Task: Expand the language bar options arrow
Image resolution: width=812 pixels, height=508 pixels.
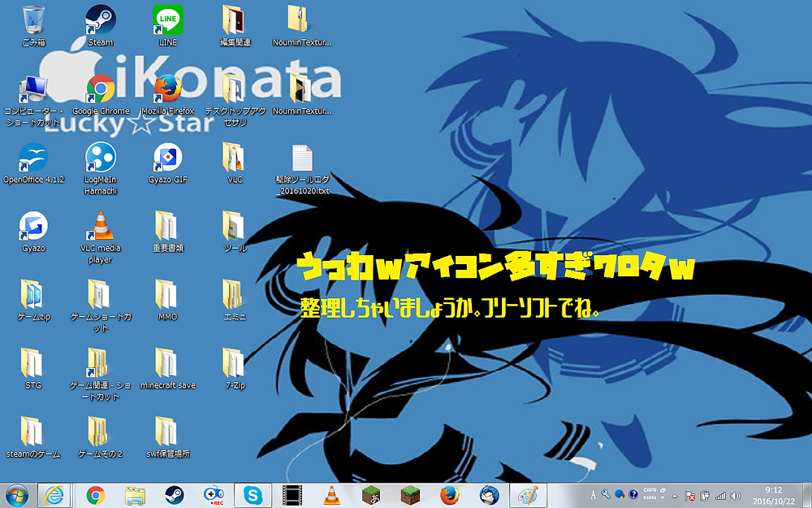Action: pyautogui.click(x=663, y=497)
